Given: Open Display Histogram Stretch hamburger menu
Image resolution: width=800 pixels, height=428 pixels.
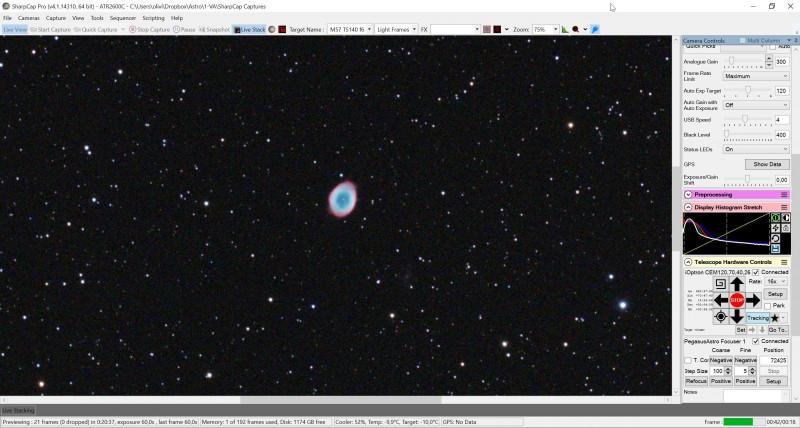Looking at the screenshot, I should tap(784, 207).
